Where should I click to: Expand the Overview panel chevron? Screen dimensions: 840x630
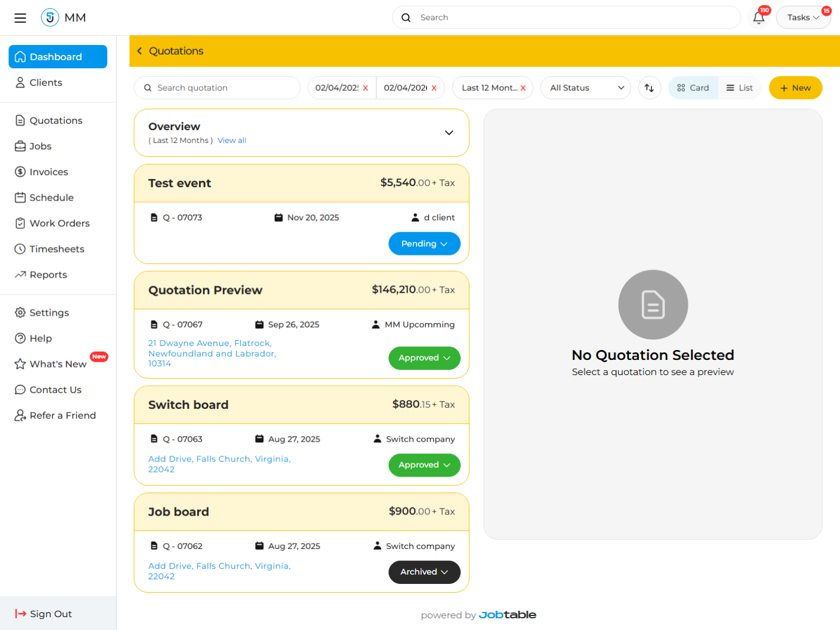coord(449,132)
